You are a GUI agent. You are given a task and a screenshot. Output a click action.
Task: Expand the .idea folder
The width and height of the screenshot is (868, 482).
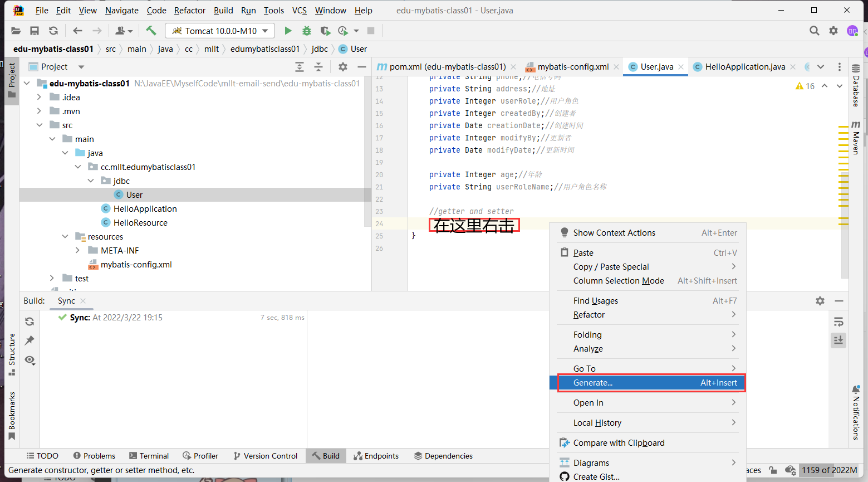tap(40, 97)
